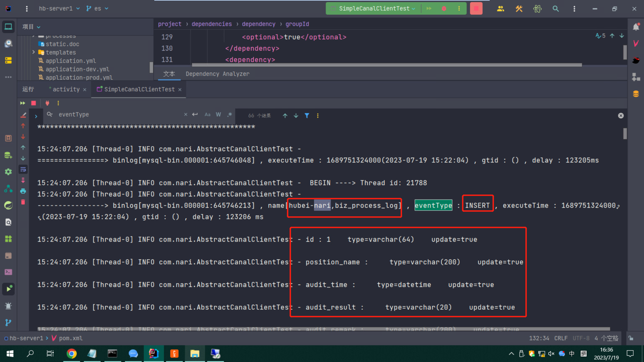The image size is (644, 362).
Task: Open Chrome from the Windows taskbar
Action: pos(71,354)
